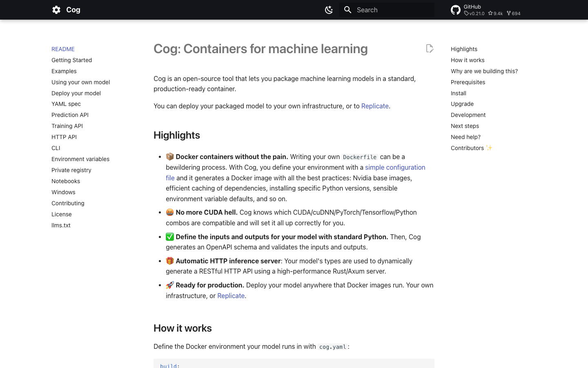Open the Notebooks page
The height and width of the screenshot is (368, 588).
[66, 181]
